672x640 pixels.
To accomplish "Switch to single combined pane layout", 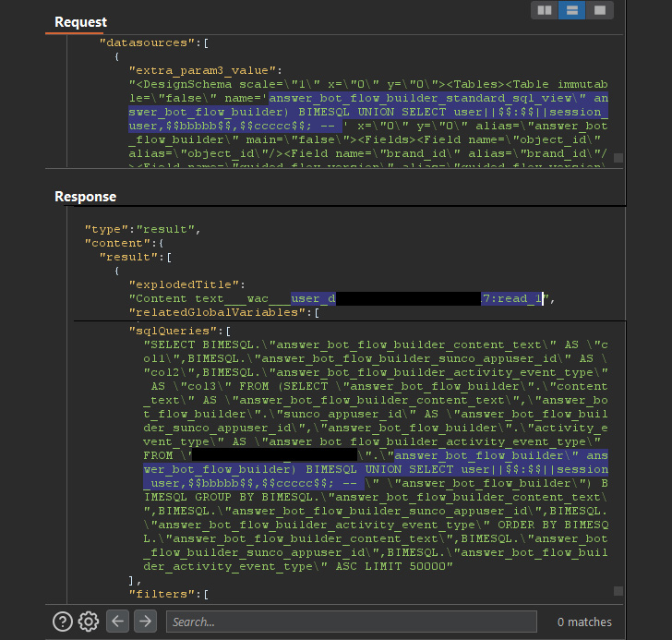I will tap(600, 10).
